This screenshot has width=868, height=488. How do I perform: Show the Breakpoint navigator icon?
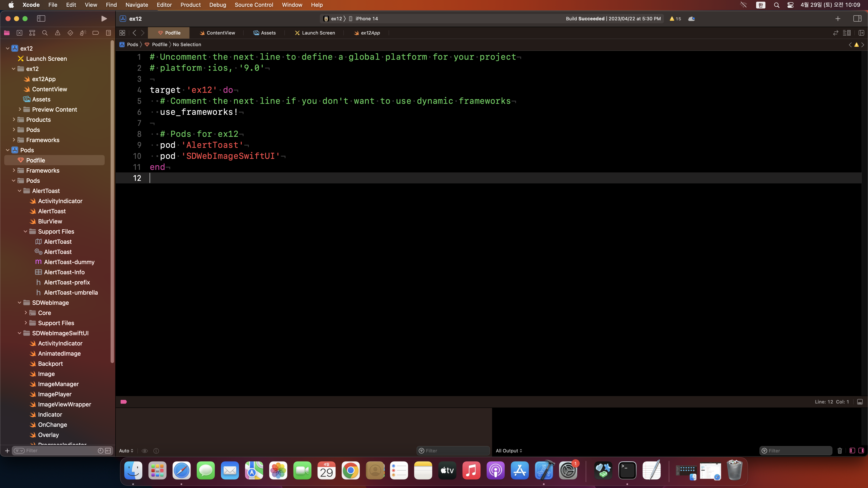click(96, 33)
